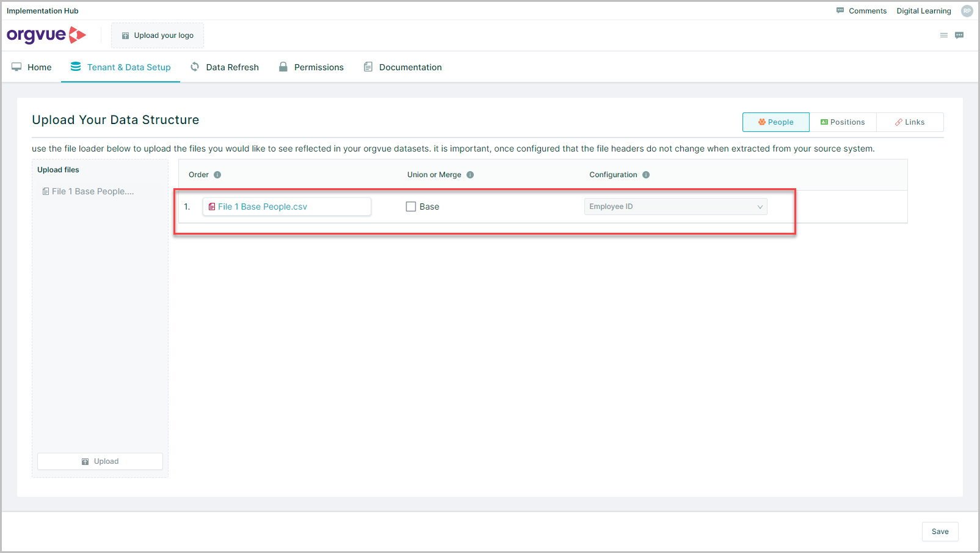
Task: Open the Home tab
Action: coord(32,67)
